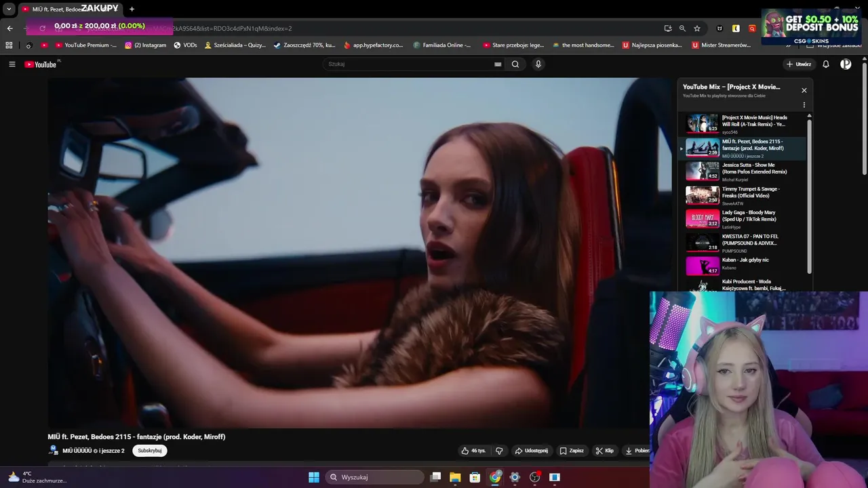Image resolution: width=868 pixels, height=488 pixels.
Task: Start voice search with microphone icon
Action: 538,64
